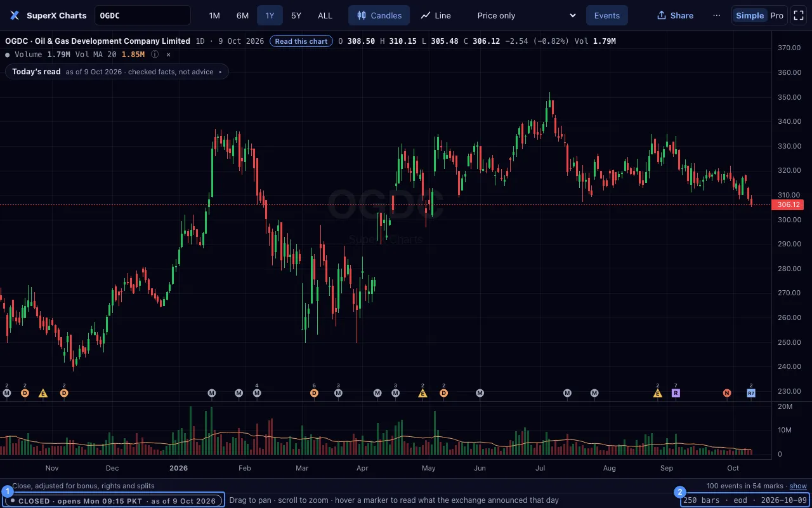Click the M marker in mid-January
The height and width of the screenshot is (508, 812).
coord(212,393)
